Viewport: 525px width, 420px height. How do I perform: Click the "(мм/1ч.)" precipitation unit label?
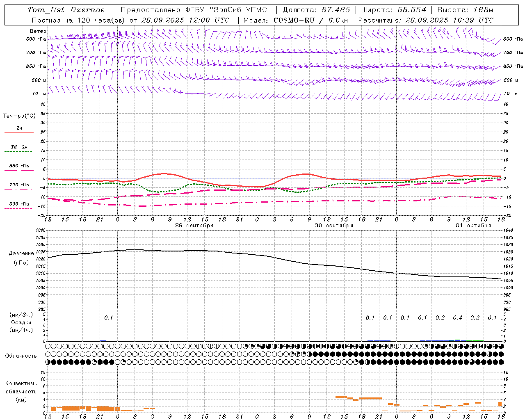(21, 330)
